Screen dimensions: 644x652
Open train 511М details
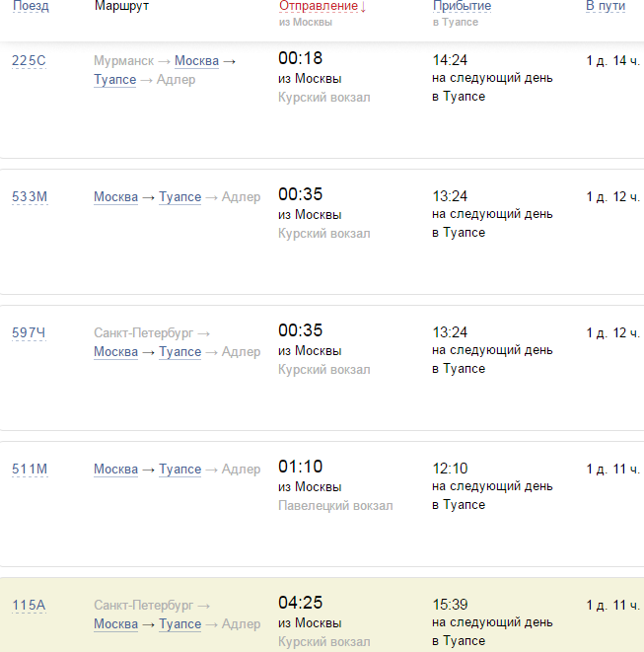click(x=29, y=470)
